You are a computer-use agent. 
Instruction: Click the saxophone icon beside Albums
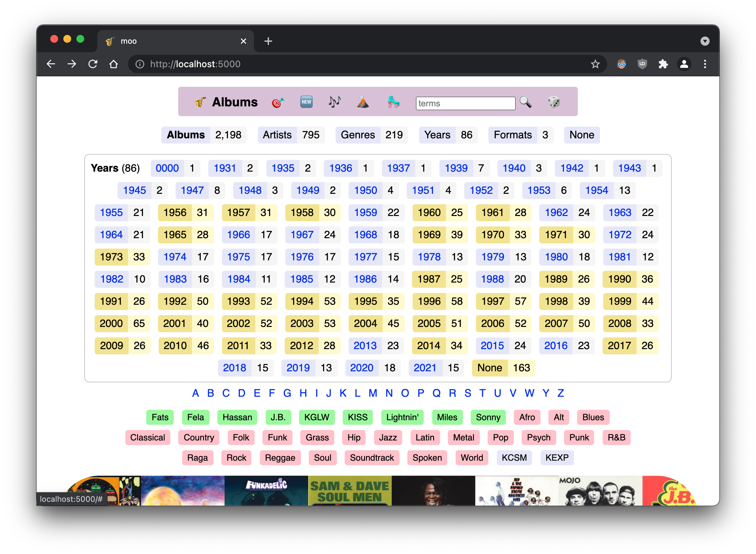[x=200, y=102]
